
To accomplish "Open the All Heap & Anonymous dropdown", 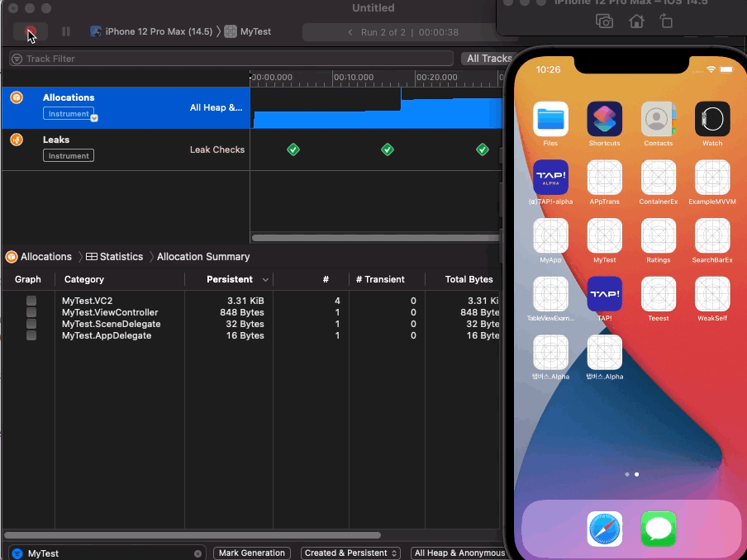I will [459, 553].
